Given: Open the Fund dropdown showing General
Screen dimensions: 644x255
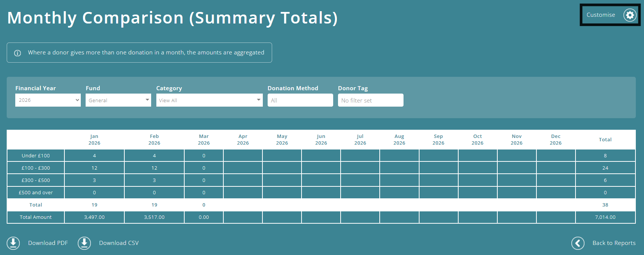Looking at the screenshot, I should [118, 100].
